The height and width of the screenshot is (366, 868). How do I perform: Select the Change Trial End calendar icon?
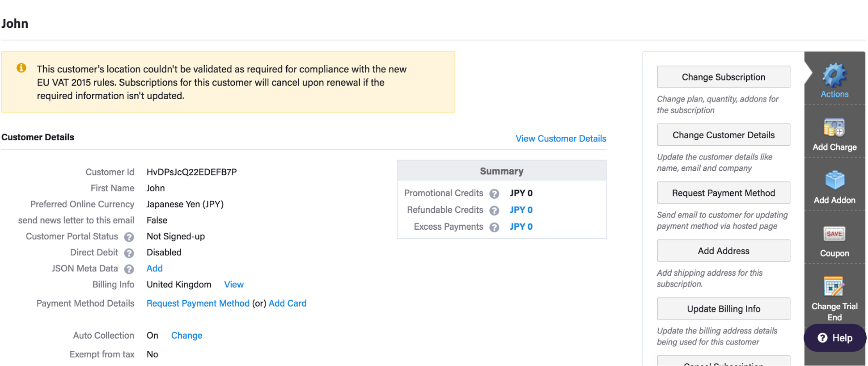(834, 286)
